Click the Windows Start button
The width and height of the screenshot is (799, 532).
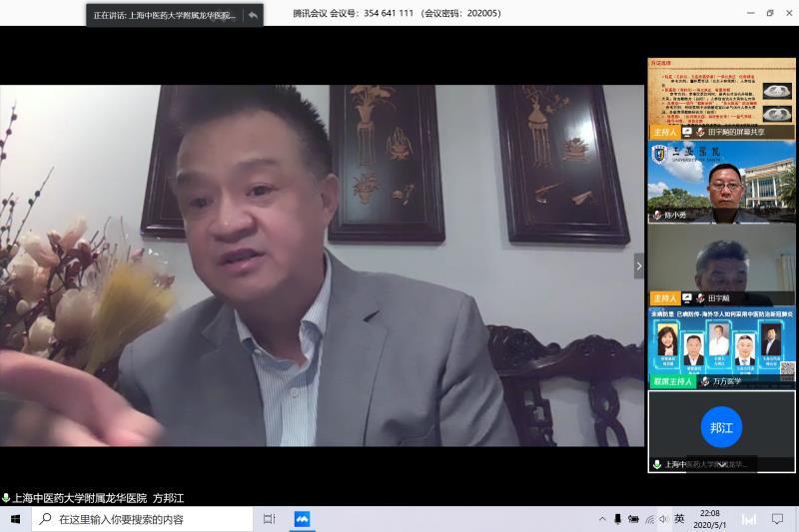15,519
